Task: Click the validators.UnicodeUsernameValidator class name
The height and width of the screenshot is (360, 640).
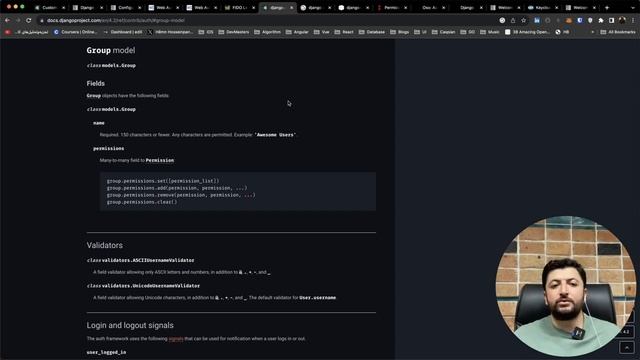Action: point(151,286)
